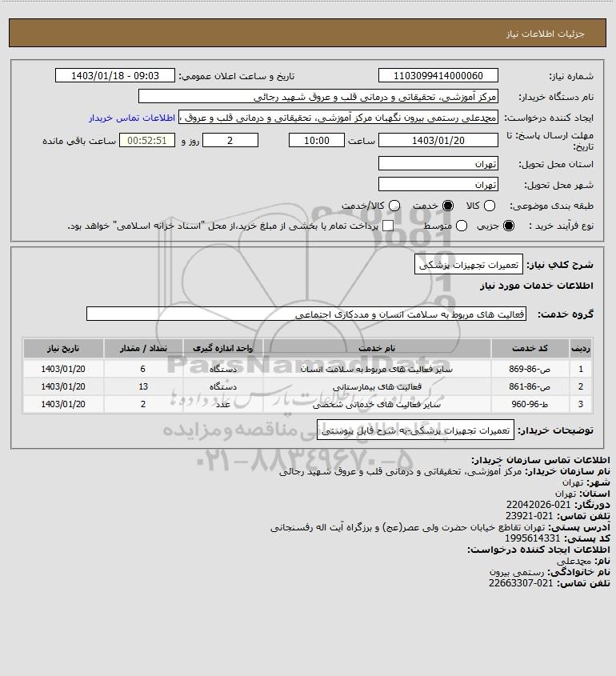The height and width of the screenshot is (676, 616).
Task: Click the جزئیات اطلاعات نیاز header title
Action: (x=546, y=34)
